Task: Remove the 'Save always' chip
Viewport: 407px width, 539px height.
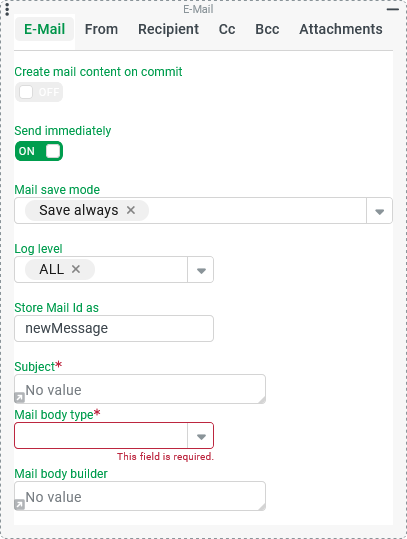Action: (131, 210)
